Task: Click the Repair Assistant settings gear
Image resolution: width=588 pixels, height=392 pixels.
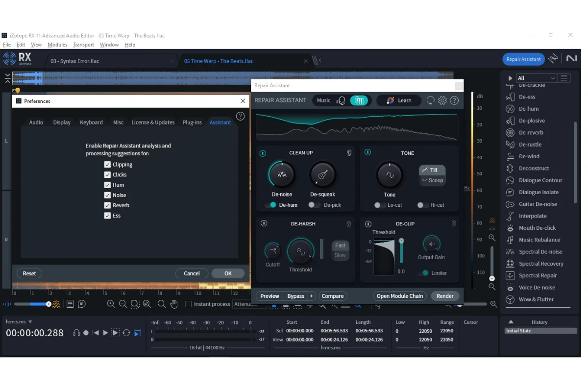Action: tap(442, 100)
